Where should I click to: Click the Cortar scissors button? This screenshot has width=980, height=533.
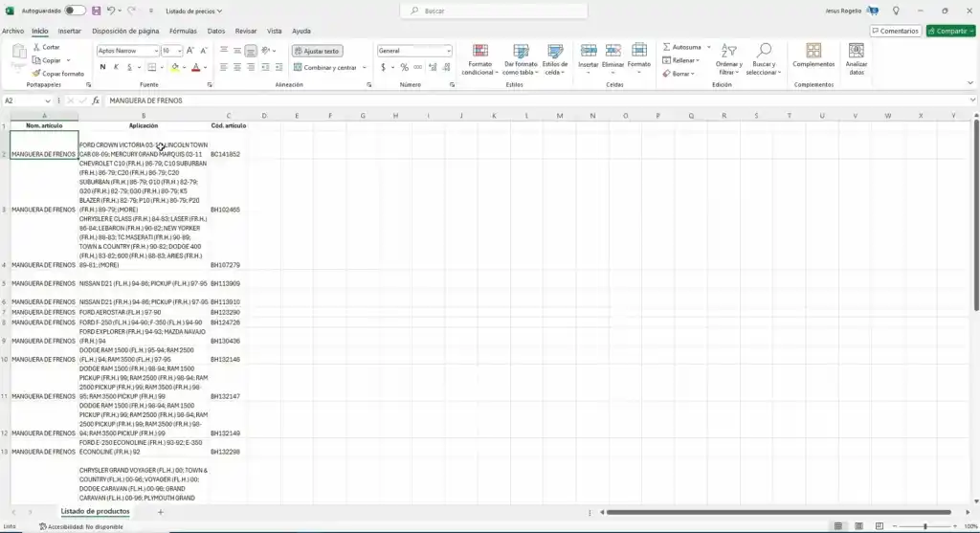click(46, 47)
